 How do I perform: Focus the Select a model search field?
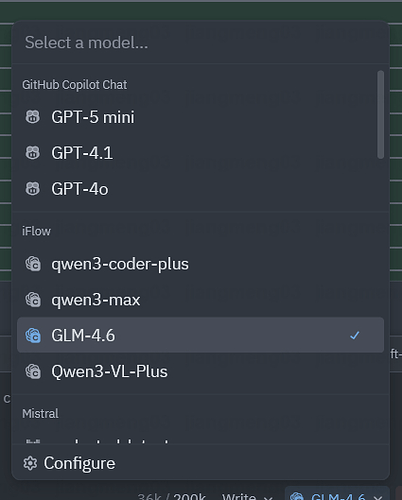(200, 43)
